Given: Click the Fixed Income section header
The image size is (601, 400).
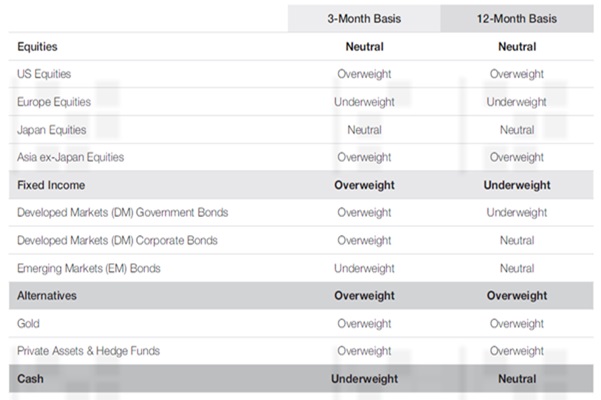Looking at the screenshot, I should 51,185.
